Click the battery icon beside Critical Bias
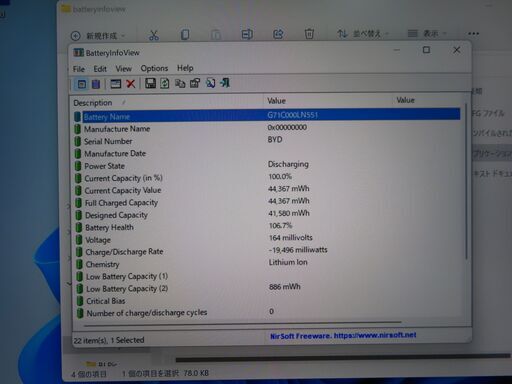The height and width of the screenshot is (384, 512). click(x=80, y=301)
